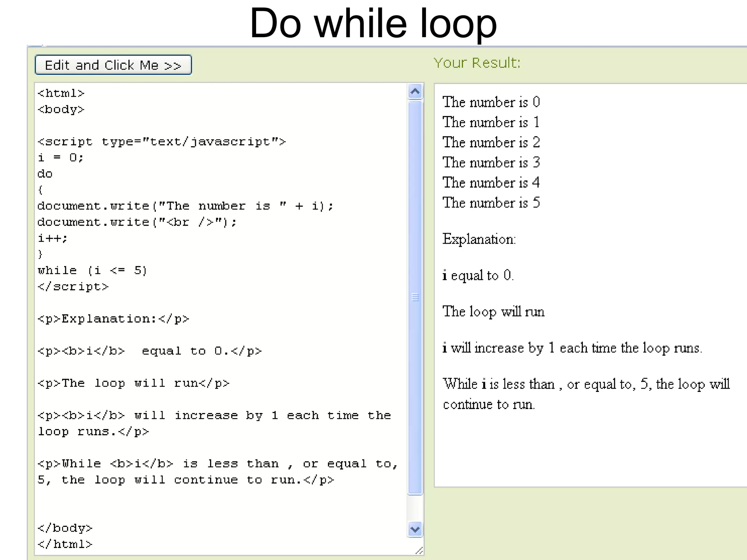This screenshot has height=560, width=747.
Task: Click the <p>The loop will run</p> code line
Action: [133, 383]
